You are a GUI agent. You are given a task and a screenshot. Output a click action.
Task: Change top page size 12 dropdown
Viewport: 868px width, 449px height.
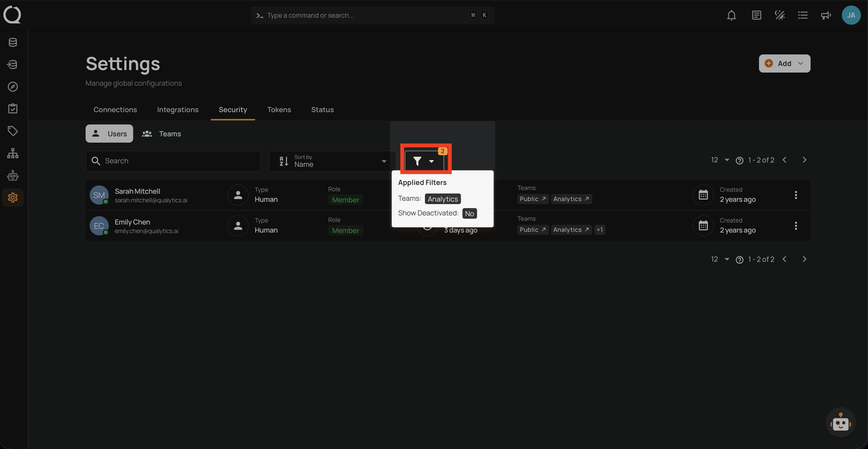(x=720, y=160)
